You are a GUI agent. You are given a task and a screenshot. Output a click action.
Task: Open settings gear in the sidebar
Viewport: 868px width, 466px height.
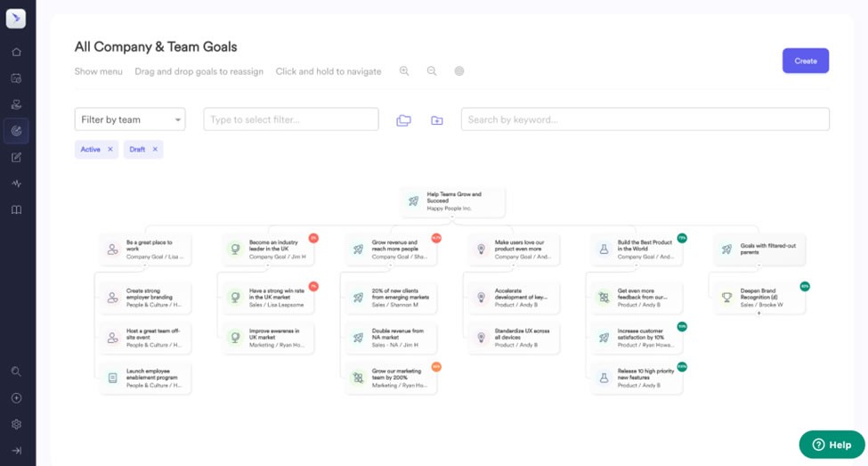click(17, 424)
